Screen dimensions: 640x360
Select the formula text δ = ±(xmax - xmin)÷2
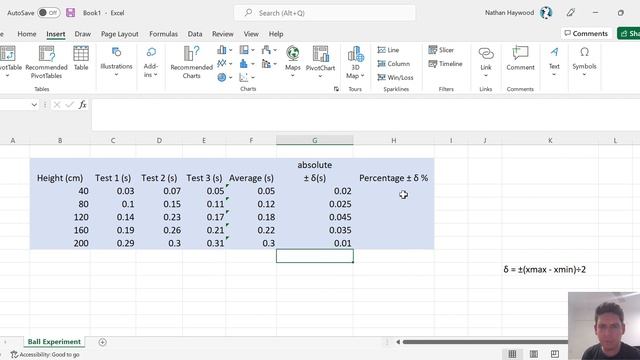coord(544,269)
